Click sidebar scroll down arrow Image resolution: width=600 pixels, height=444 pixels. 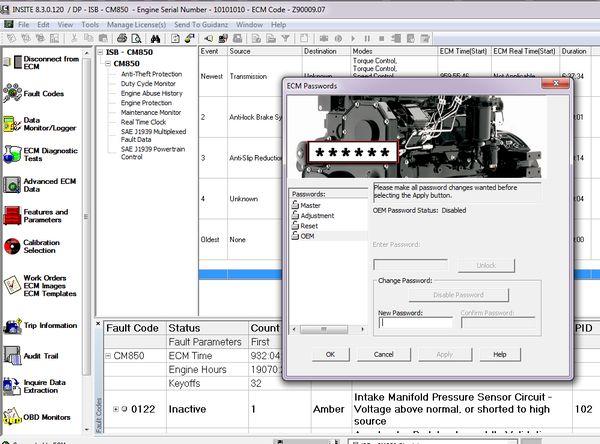click(87, 429)
